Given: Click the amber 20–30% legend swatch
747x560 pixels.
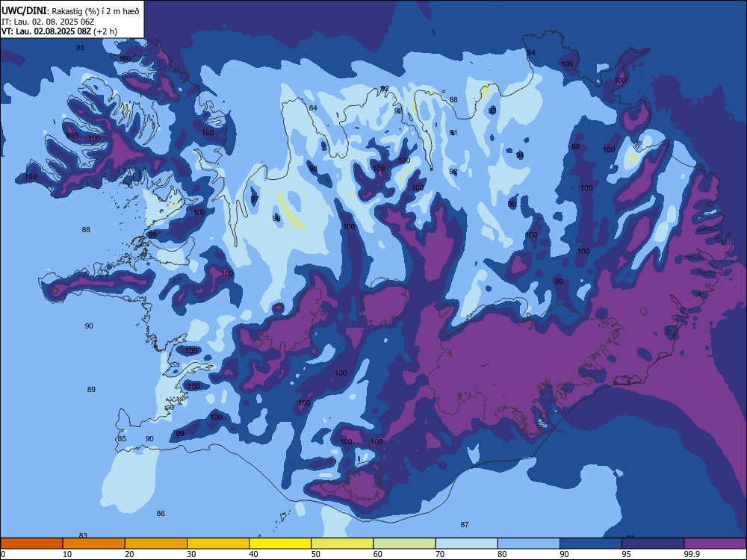Looking at the screenshot, I should (x=156, y=544).
